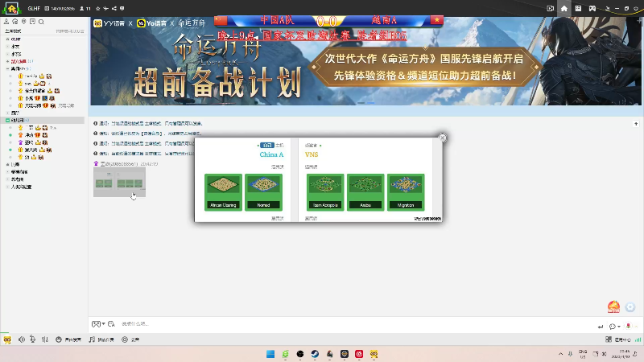
Task: Click the Nomad map card
Action: coord(264,192)
